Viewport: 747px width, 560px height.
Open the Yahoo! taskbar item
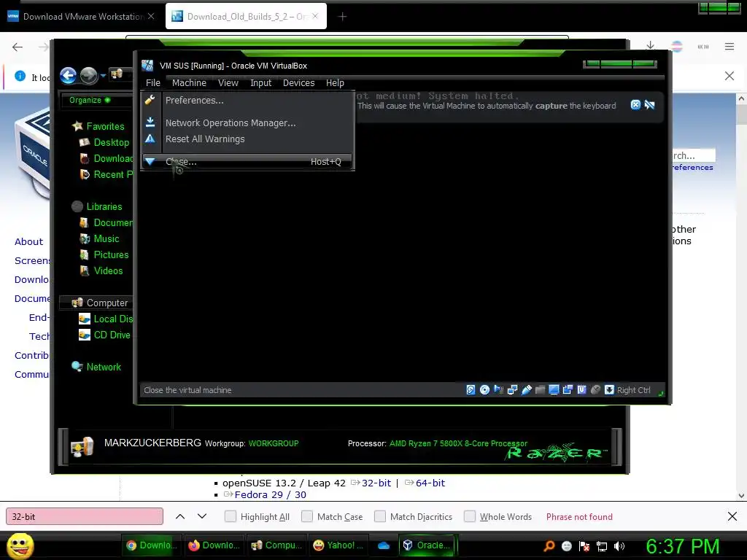tap(338, 545)
